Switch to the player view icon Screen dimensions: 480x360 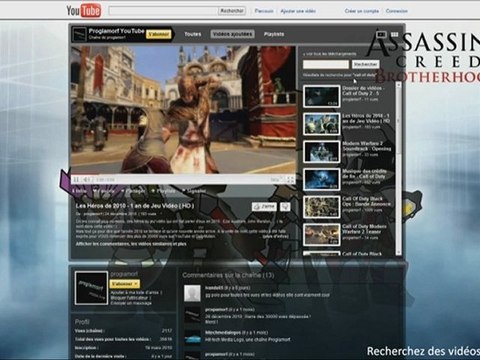[x=381, y=34]
